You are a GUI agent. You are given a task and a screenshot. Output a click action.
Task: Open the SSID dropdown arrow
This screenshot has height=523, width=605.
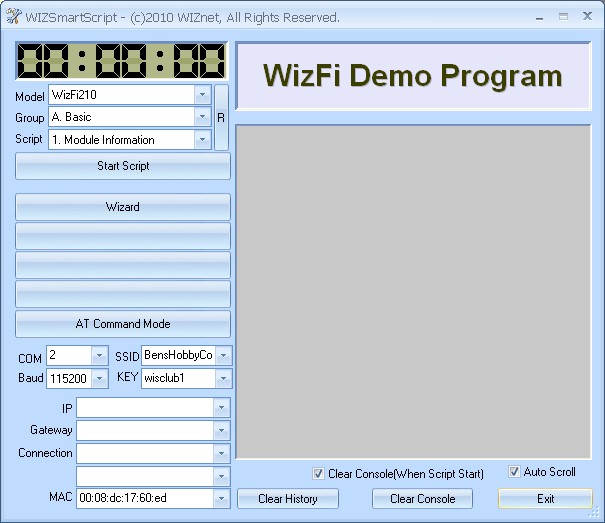[223, 355]
